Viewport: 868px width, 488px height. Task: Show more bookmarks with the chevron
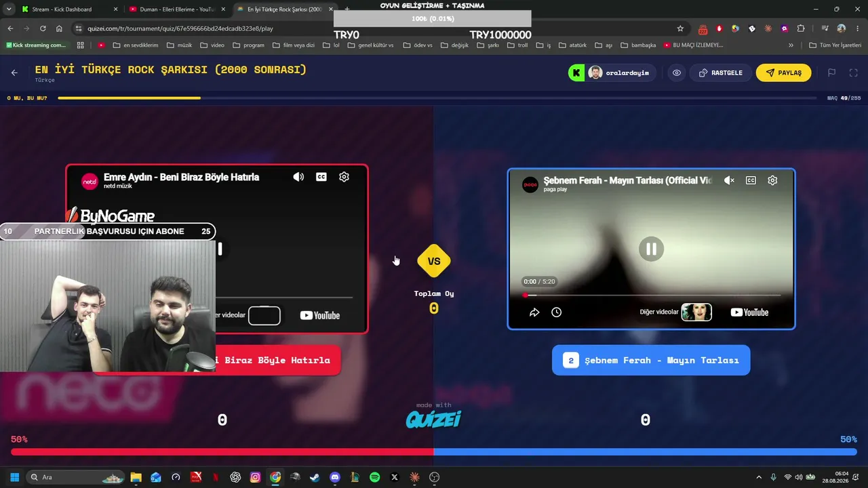(x=791, y=45)
